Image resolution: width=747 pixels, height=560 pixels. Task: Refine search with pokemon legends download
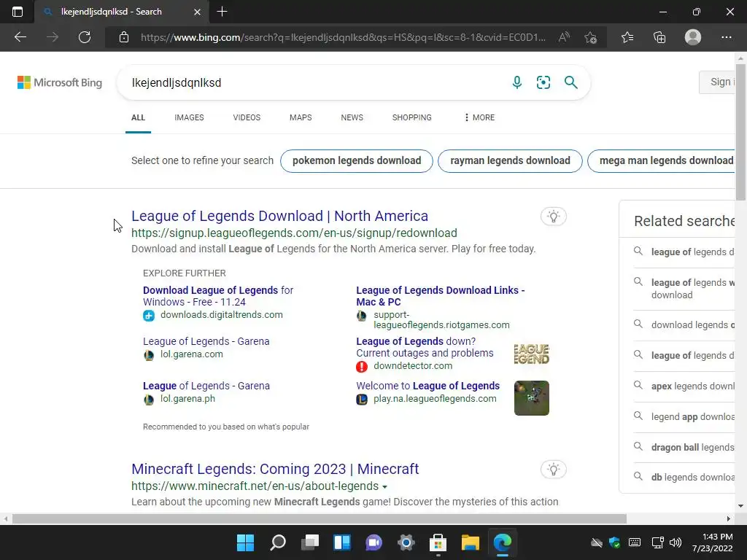(357, 160)
